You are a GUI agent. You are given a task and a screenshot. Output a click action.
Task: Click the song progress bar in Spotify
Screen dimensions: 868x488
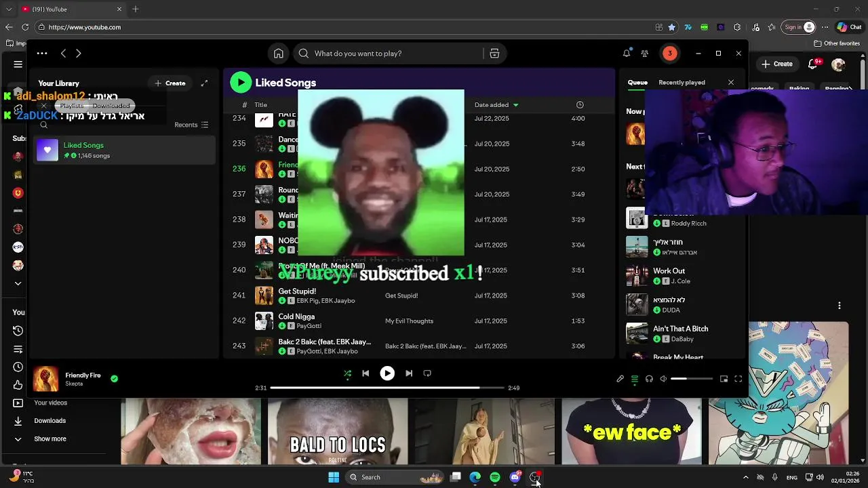click(387, 388)
